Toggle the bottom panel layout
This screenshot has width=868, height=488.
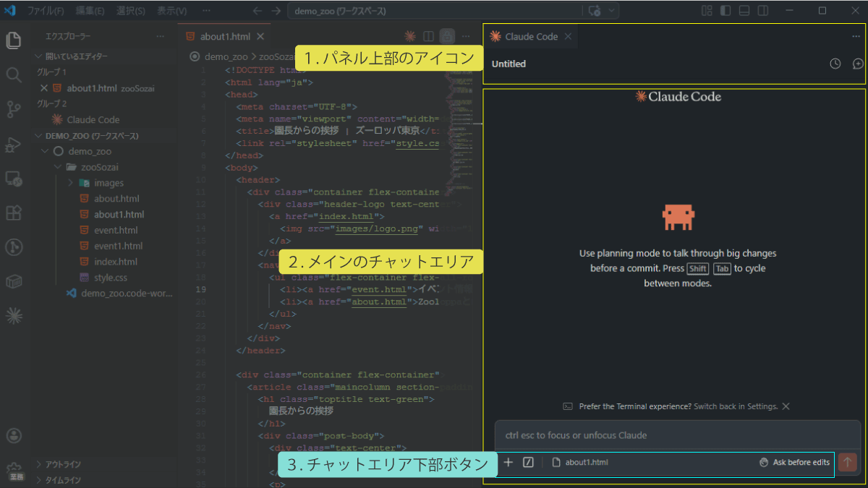744,11
